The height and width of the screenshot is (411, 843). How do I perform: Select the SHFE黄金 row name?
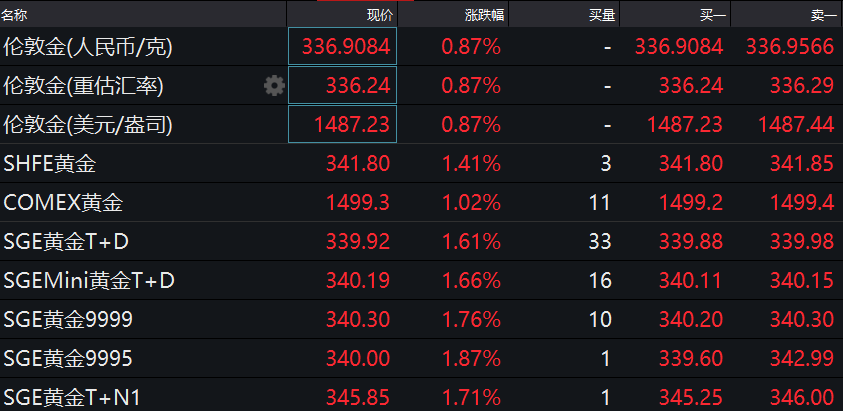(x=50, y=164)
